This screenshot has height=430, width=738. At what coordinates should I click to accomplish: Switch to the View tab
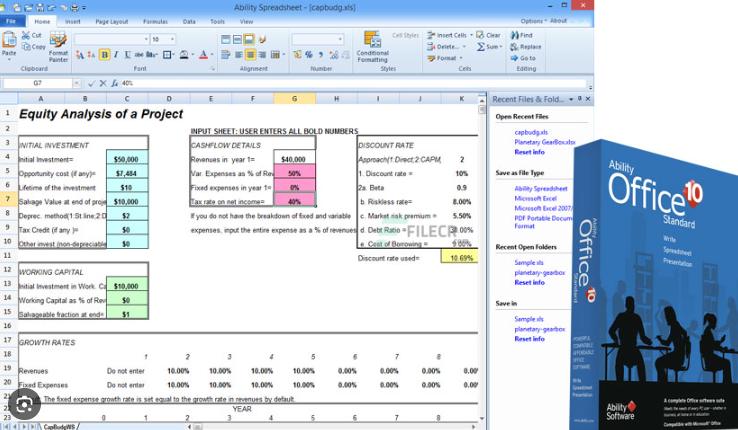(x=246, y=22)
